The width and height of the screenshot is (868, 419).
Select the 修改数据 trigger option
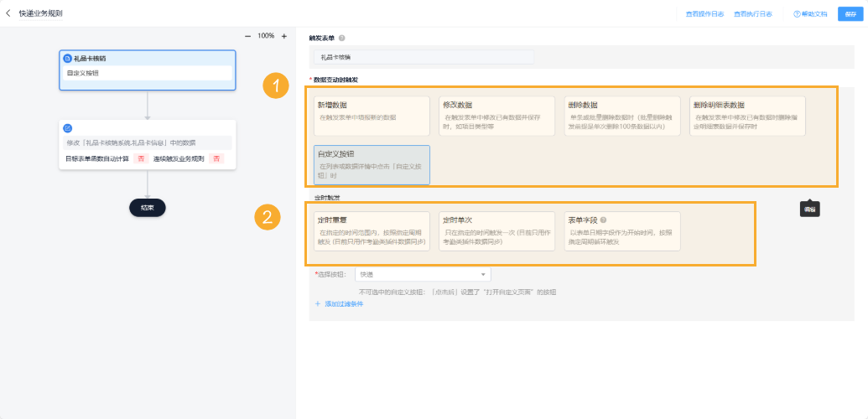[x=496, y=116]
